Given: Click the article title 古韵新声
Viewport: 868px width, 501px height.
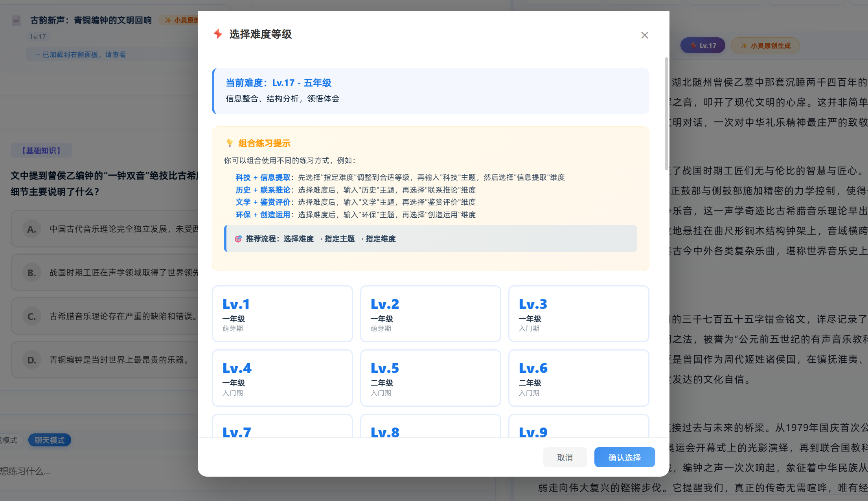Looking at the screenshot, I should pyautogui.click(x=91, y=20).
